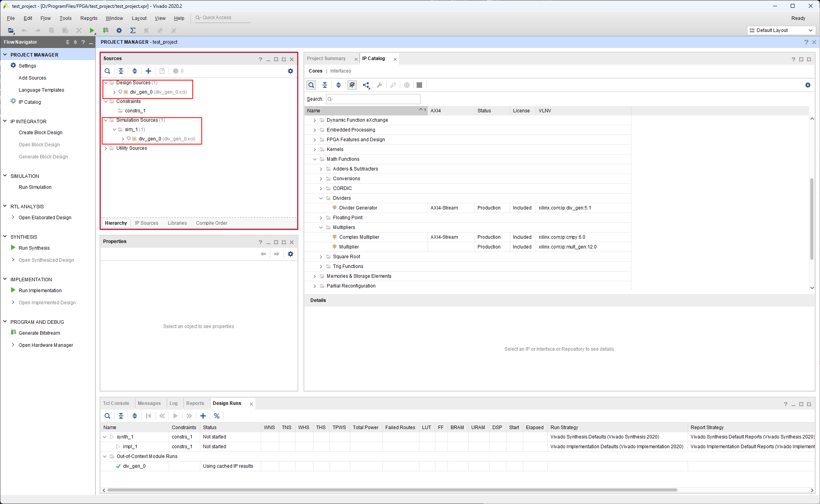Open Reports Summary sigma toolbar icon

click(x=133, y=30)
